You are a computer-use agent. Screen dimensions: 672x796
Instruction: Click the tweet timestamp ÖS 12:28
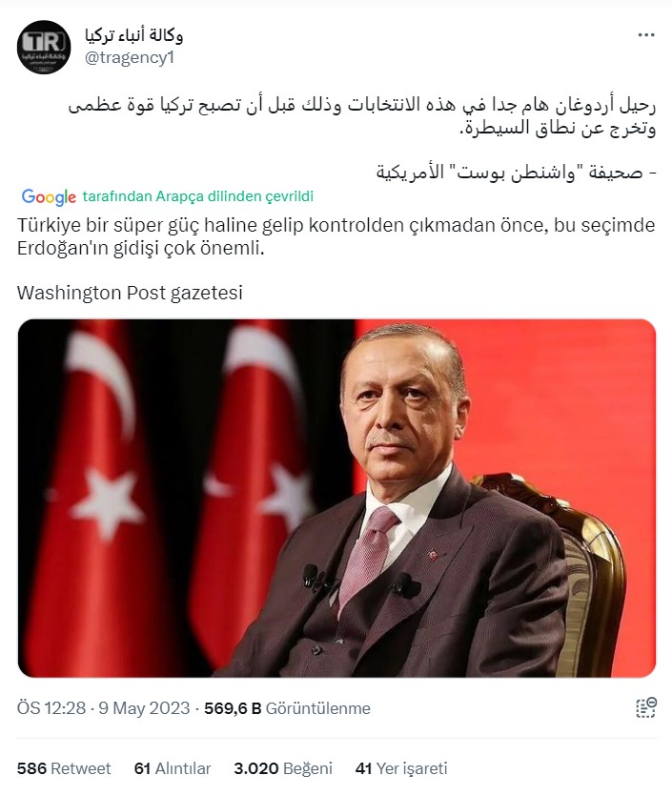(x=51, y=708)
